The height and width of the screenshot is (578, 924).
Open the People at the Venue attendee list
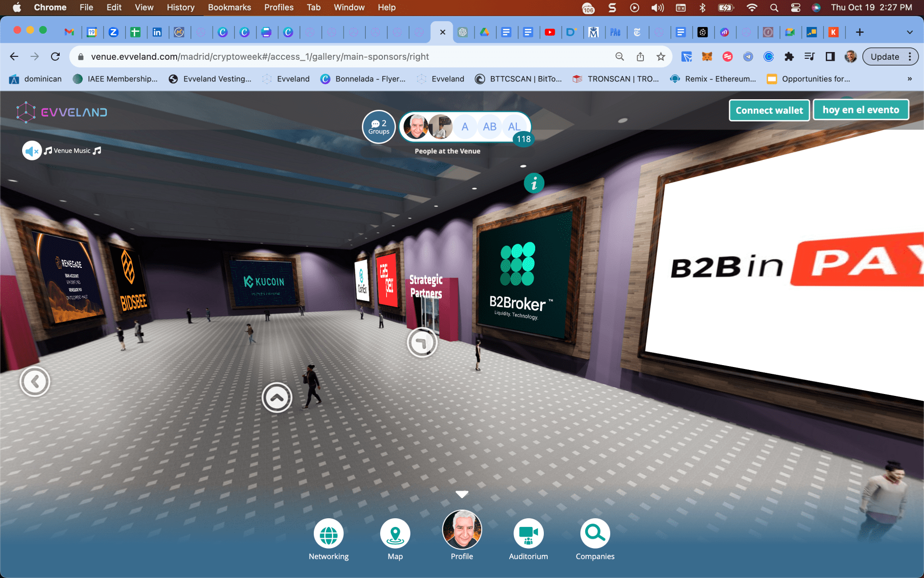464,127
